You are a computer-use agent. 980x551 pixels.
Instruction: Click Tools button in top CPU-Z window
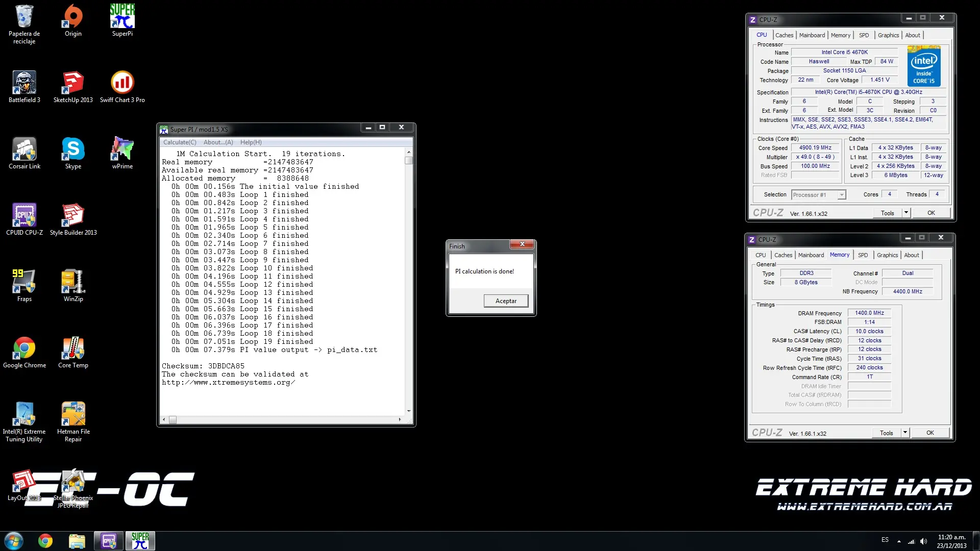coord(887,213)
